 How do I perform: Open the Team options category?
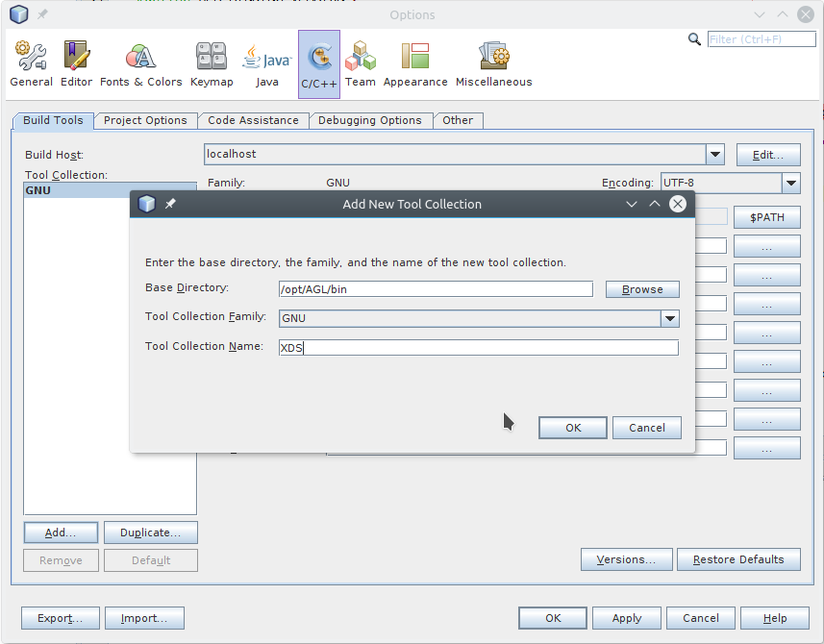pyautogui.click(x=360, y=64)
